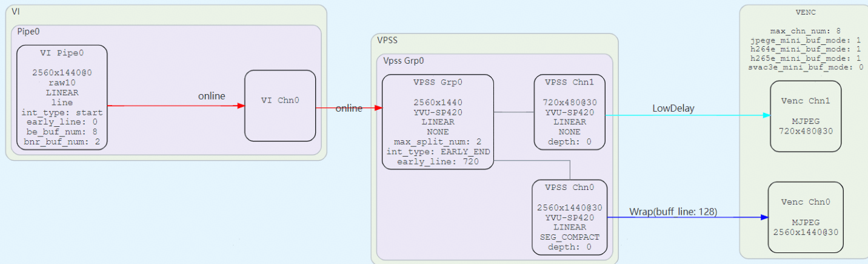Click the 'jpege_mini_buf_mode: 1' line
The height and width of the screenshot is (264, 868).
[x=805, y=39]
